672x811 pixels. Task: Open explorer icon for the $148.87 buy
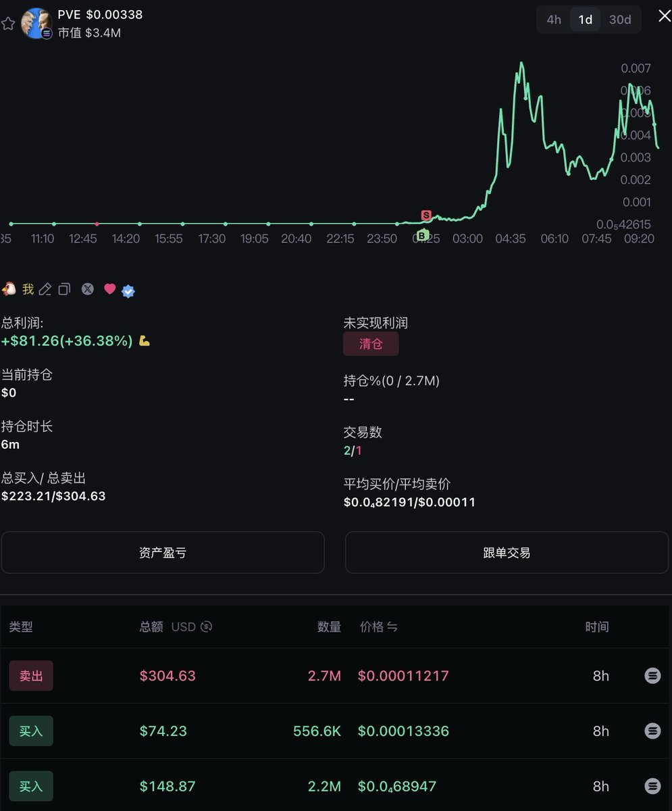[652, 787]
